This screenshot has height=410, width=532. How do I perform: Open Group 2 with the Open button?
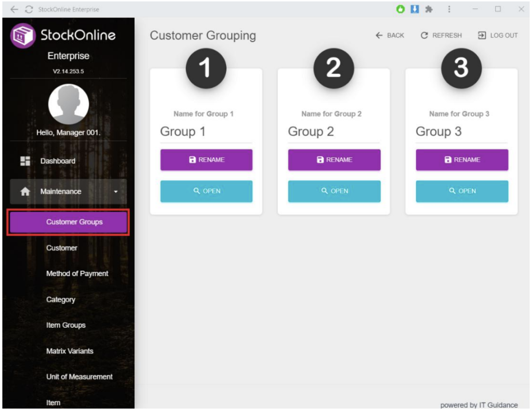pos(334,191)
